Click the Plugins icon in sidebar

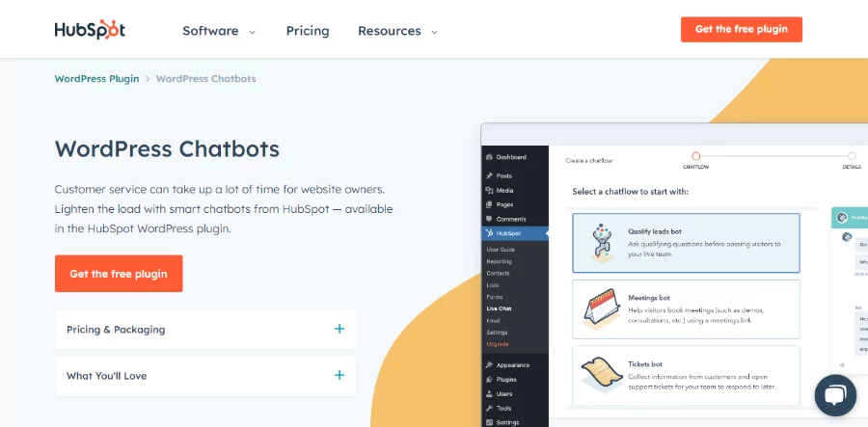click(x=490, y=380)
